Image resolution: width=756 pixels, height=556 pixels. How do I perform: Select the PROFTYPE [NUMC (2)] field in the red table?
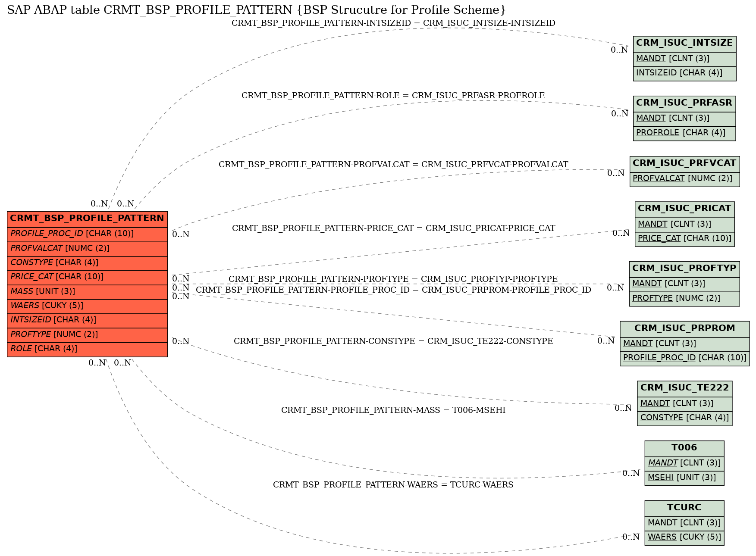click(x=87, y=335)
